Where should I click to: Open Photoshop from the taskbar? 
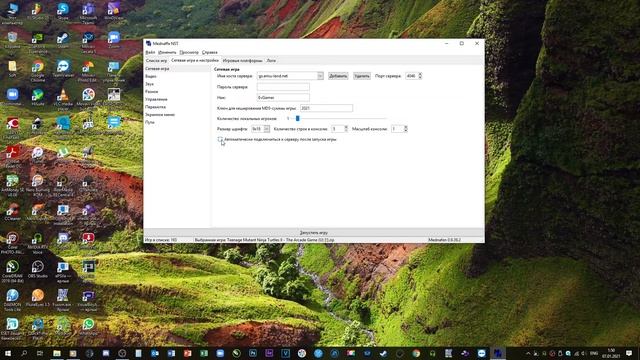tap(253, 353)
